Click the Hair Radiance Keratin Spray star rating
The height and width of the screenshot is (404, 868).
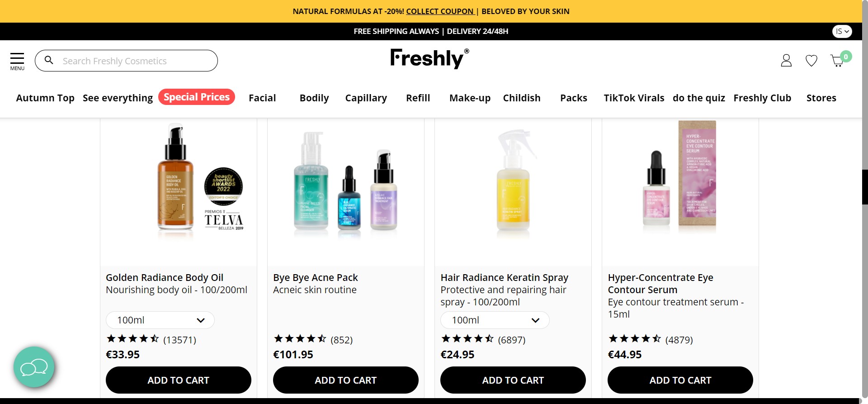tap(467, 339)
